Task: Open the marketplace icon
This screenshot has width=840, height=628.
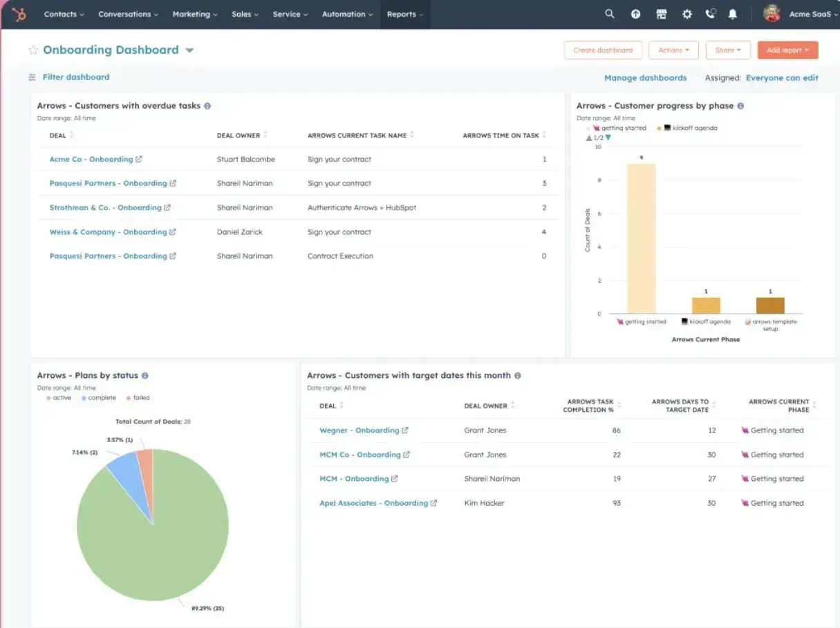Action: pos(661,14)
